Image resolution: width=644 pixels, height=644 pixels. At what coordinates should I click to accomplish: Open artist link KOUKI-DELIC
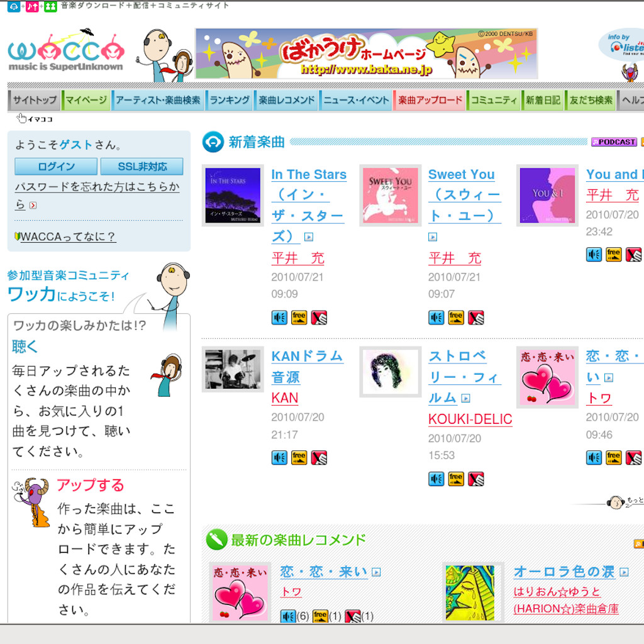[470, 419]
